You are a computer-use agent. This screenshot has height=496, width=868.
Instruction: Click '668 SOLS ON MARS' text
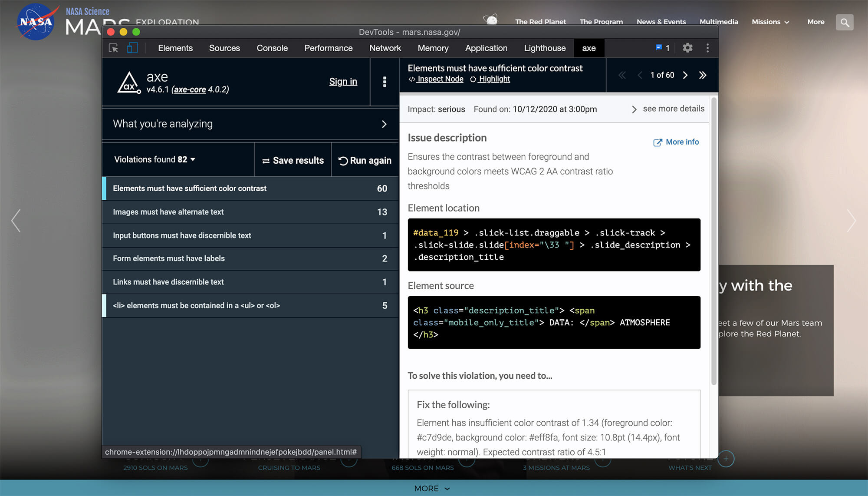[x=423, y=468]
